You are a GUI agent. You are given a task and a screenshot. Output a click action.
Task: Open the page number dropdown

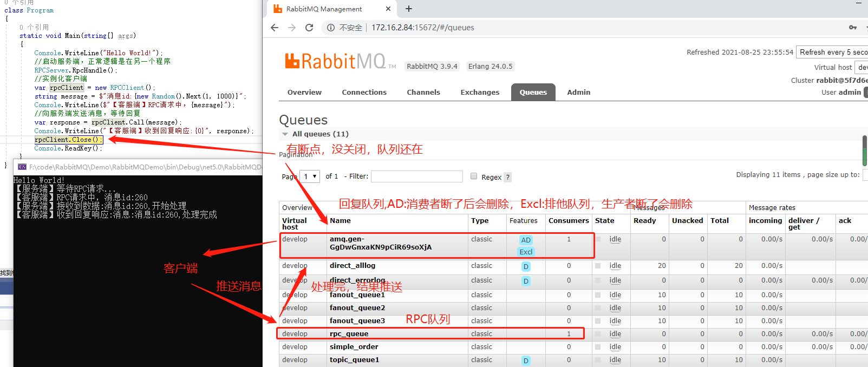click(x=309, y=176)
